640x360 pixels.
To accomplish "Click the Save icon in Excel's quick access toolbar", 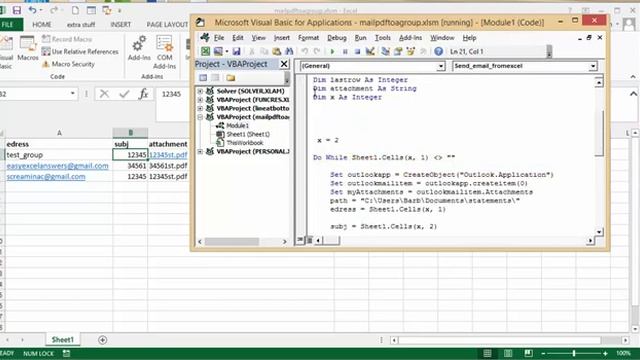I will point(17,10).
